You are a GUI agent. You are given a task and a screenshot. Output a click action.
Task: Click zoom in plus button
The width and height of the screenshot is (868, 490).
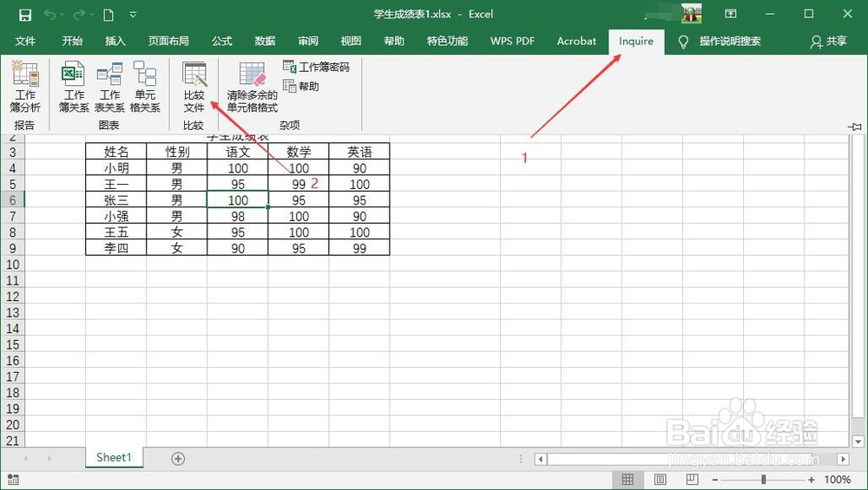pyautogui.click(x=812, y=480)
